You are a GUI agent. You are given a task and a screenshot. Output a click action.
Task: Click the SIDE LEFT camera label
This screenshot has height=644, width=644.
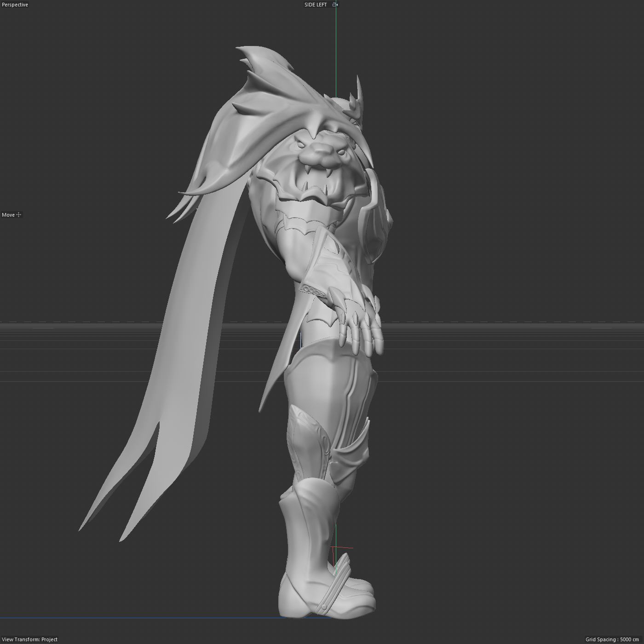(x=316, y=5)
